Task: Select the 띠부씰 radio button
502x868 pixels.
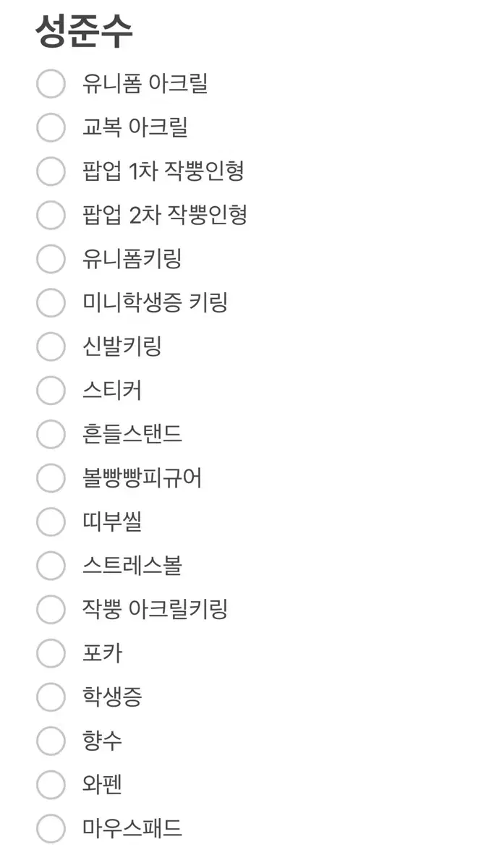Action: click(x=51, y=522)
